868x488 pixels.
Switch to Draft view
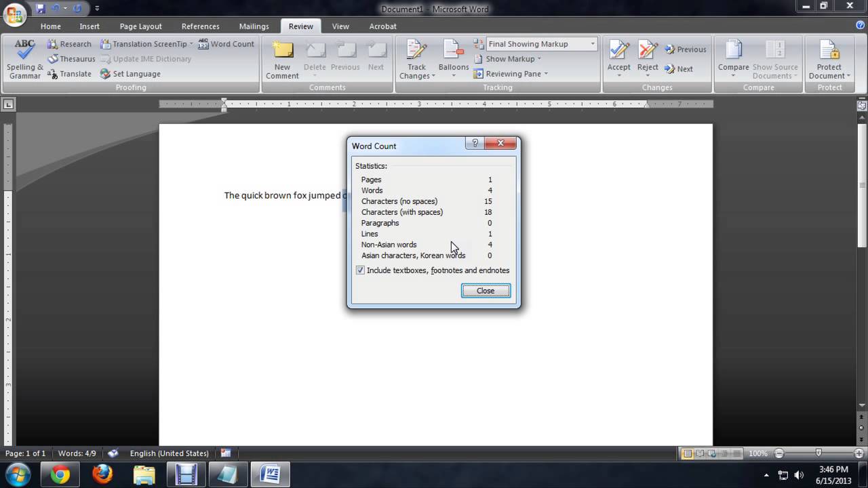click(736, 453)
